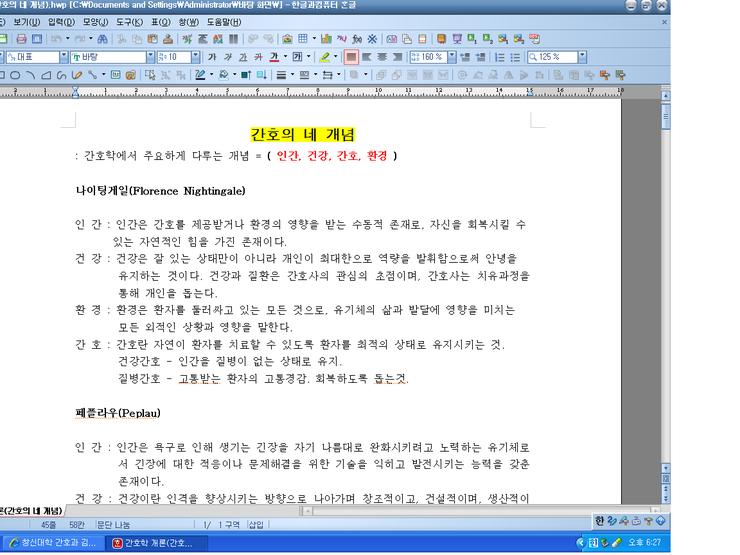Select center paragraph alignment
The height and width of the screenshot is (555, 740).
[382, 57]
